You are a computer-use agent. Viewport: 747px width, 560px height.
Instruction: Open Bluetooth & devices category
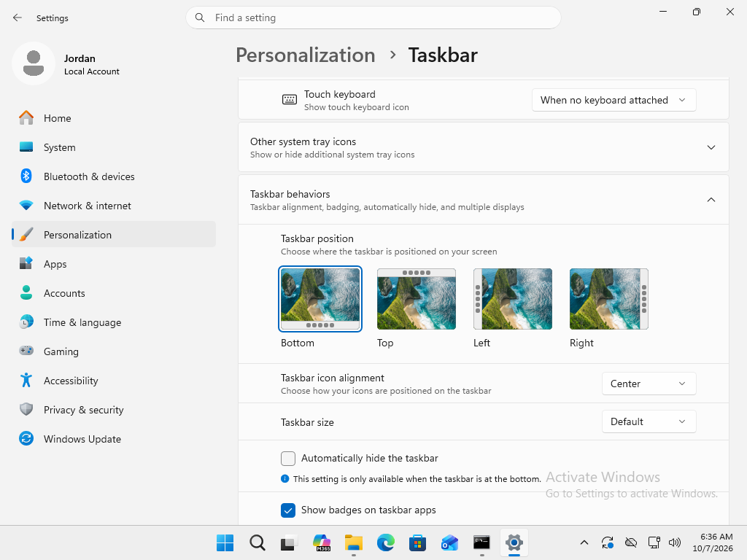coord(114,176)
